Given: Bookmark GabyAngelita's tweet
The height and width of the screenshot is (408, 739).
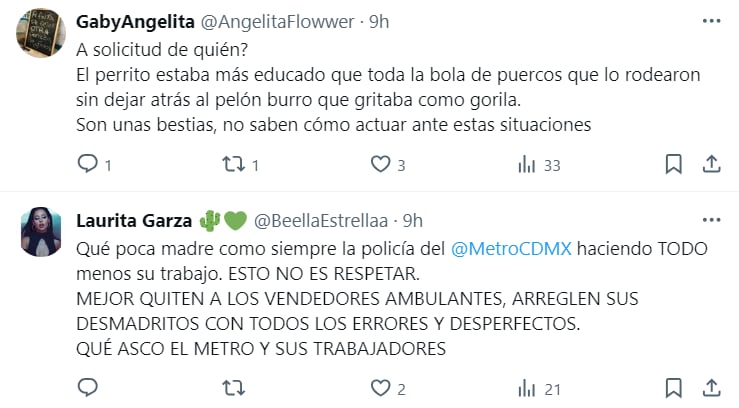Looking at the screenshot, I should [x=674, y=164].
